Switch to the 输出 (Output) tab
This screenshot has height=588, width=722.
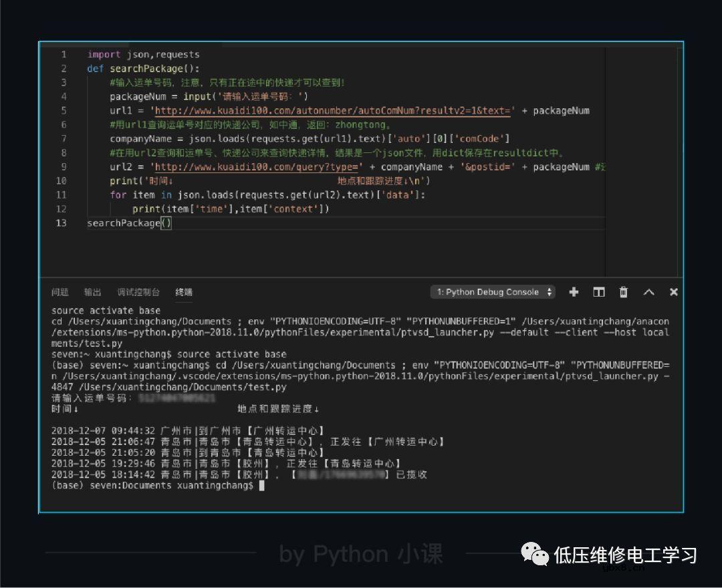(92, 292)
